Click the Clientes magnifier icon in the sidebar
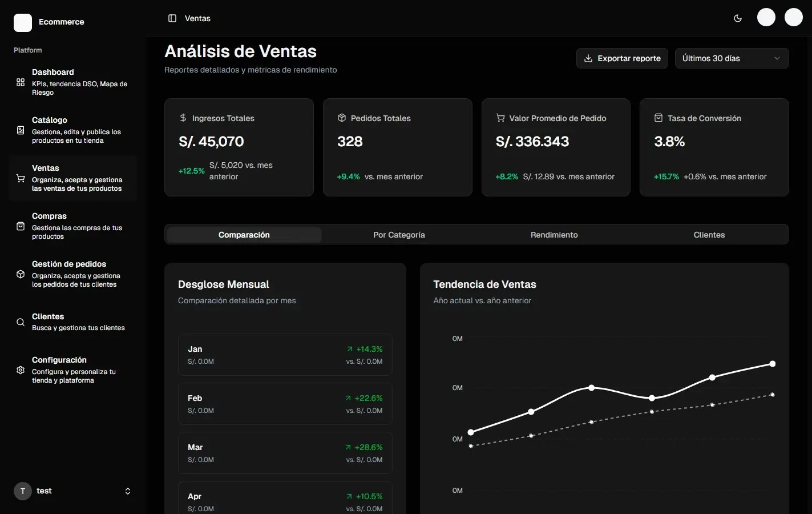This screenshot has height=514, width=812. coord(20,322)
